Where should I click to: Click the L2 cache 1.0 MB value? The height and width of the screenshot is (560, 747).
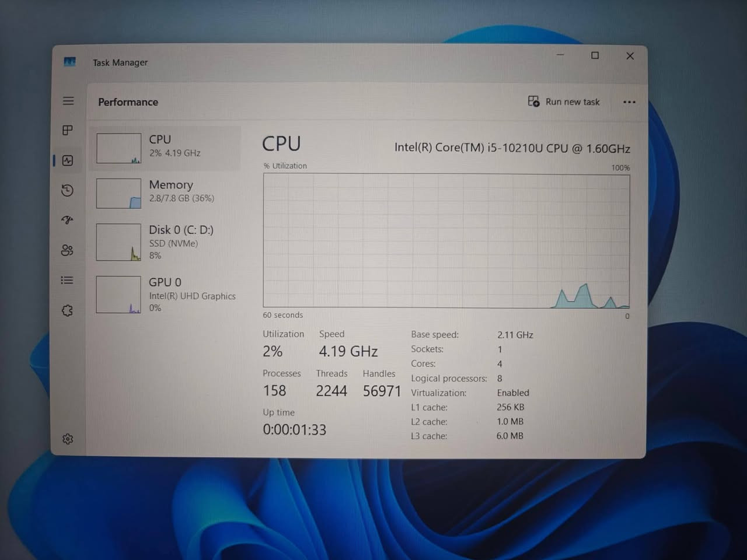[510, 421]
